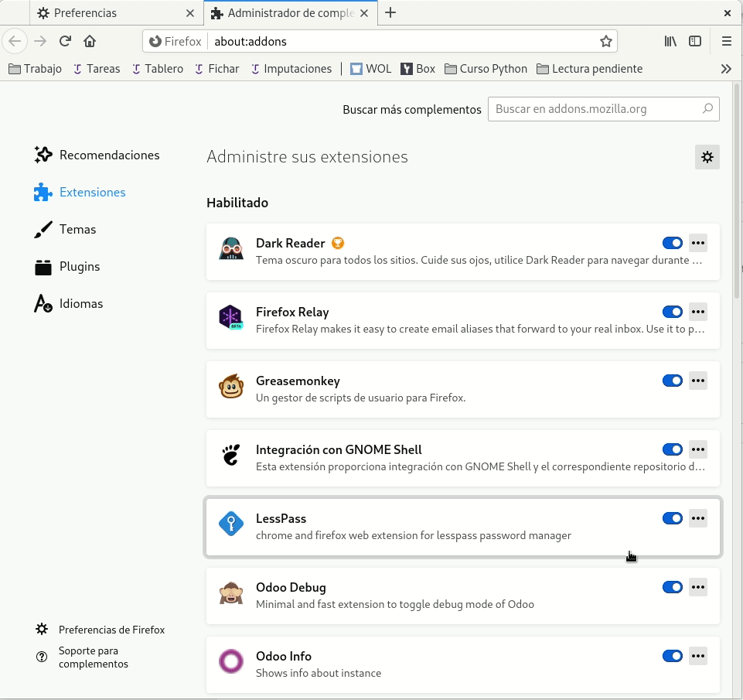Disable the Firefox Relay extension
Viewport: 743px width, 700px height.
[672, 312]
